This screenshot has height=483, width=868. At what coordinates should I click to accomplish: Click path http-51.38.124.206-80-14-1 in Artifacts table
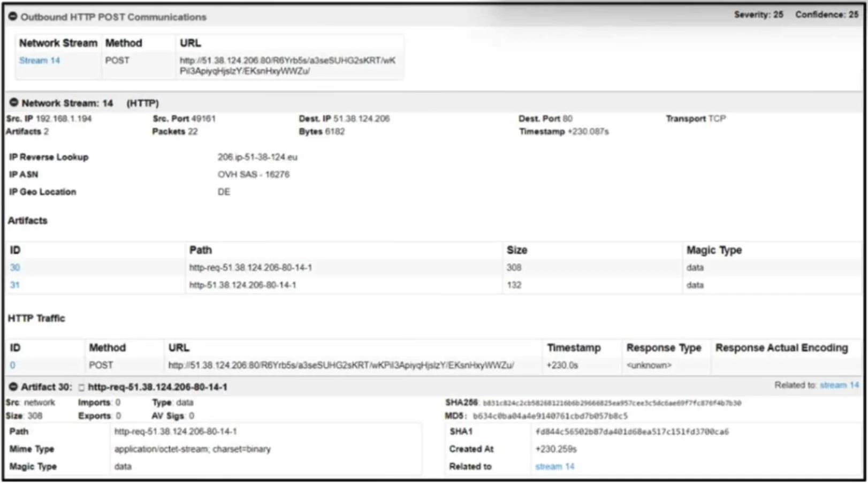pyautogui.click(x=242, y=285)
